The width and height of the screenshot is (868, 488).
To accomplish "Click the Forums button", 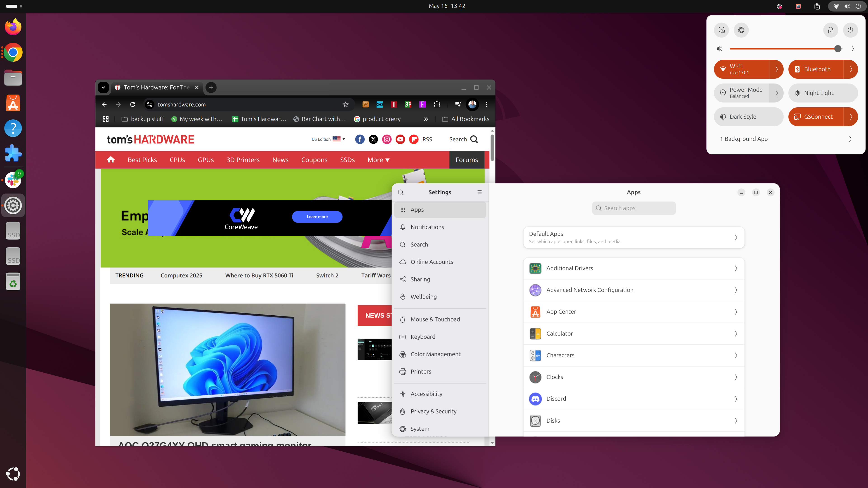I will 467,160.
